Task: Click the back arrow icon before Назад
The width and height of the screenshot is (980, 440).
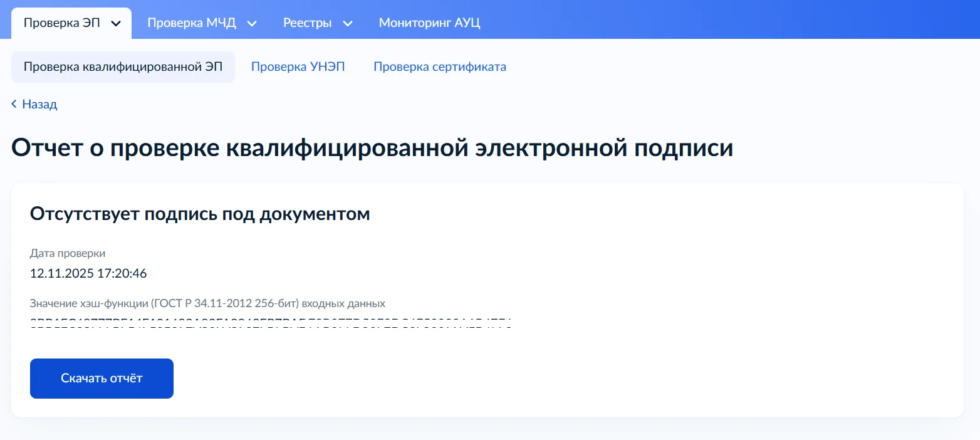Action: pos(14,104)
